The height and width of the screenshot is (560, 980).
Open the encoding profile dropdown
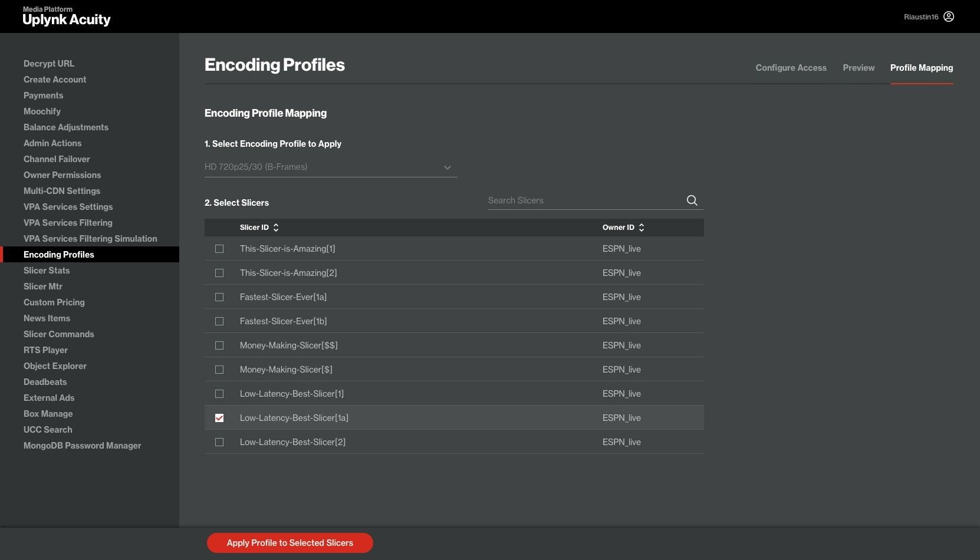[x=331, y=167]
